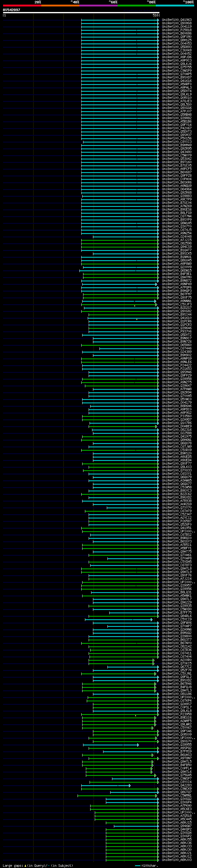
Task: Open hit UniRef100_B6V686
Action: point(177,33)
